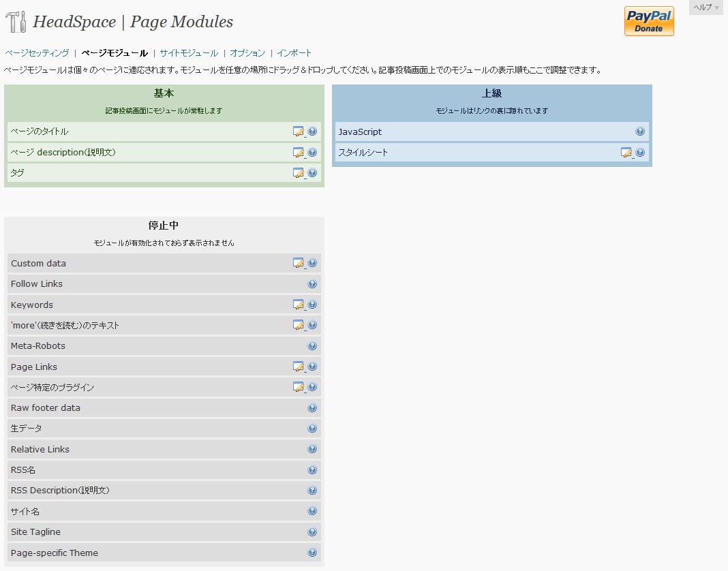Click the HeadSpace tools logo icon
Viewport: 728px width, 571px height.
pos(16,21)
